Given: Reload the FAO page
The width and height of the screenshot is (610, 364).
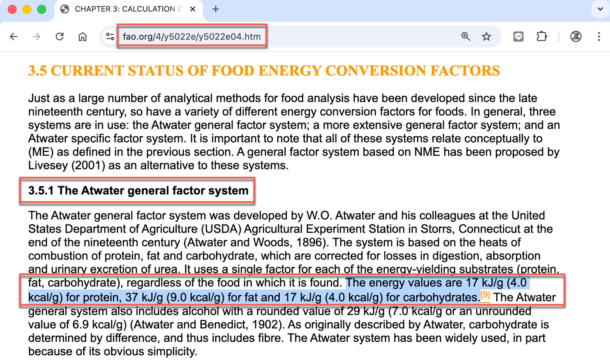Looking at the screenshot, I should point(60,37).
